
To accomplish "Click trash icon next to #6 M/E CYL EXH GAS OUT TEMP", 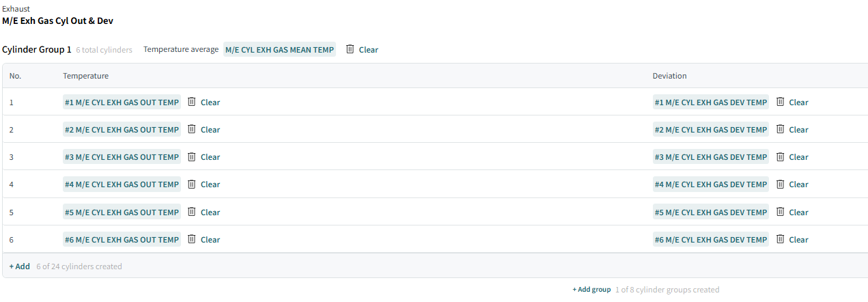I will (192, 239).
